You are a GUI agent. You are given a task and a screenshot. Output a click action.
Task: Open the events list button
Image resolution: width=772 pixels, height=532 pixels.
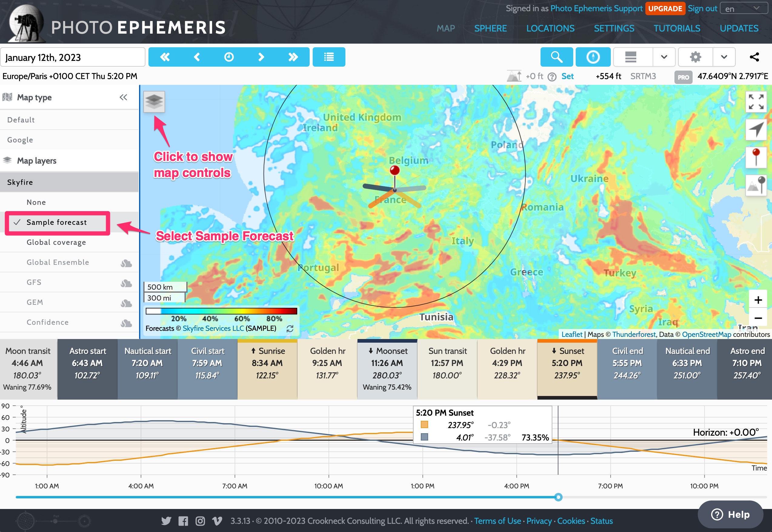(329, 57)
